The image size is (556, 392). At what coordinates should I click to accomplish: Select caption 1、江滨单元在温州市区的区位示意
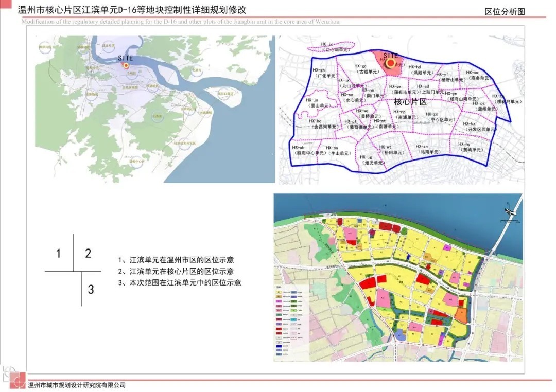[x=176, y=260]
